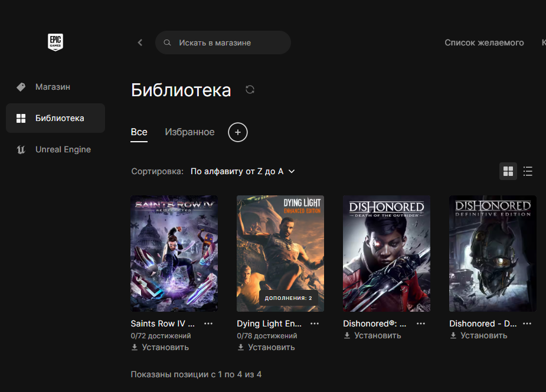Install Saints Row IV
The image size is (546, 392).
click(160, 348)
